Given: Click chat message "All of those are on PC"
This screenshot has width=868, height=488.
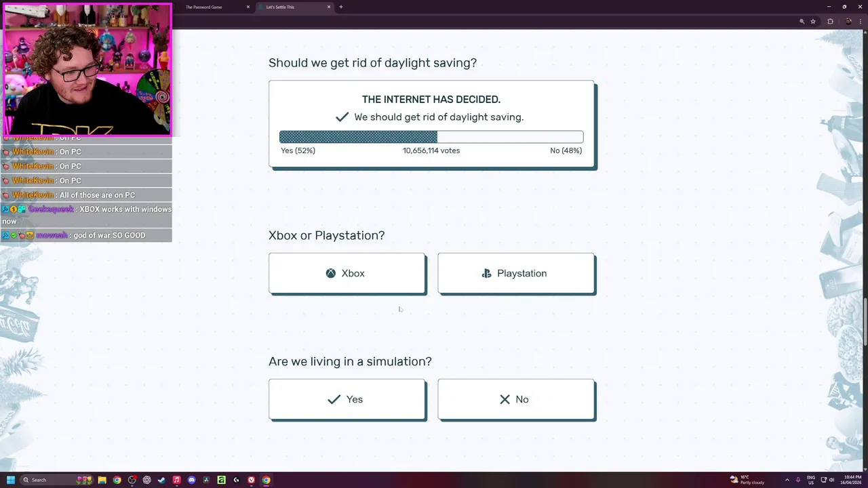Looking at the screenshot, I should tap(97, 195).
